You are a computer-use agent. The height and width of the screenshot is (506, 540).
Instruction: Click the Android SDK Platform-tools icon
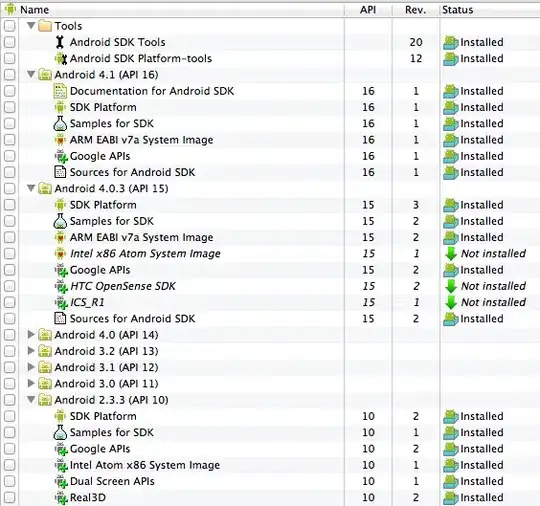[x=61, y=59]
